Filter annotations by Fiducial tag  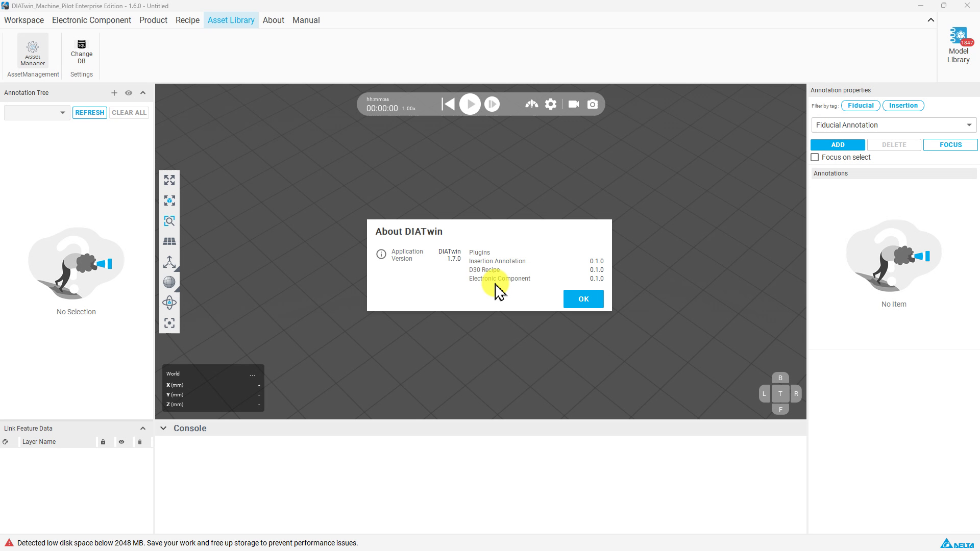pos(861,106)
